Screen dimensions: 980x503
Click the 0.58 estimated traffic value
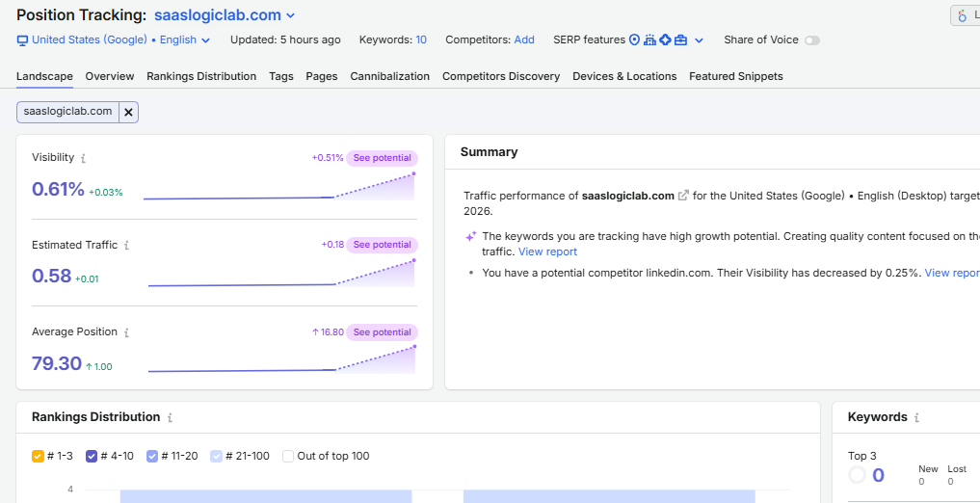click(x=52, y=277)
